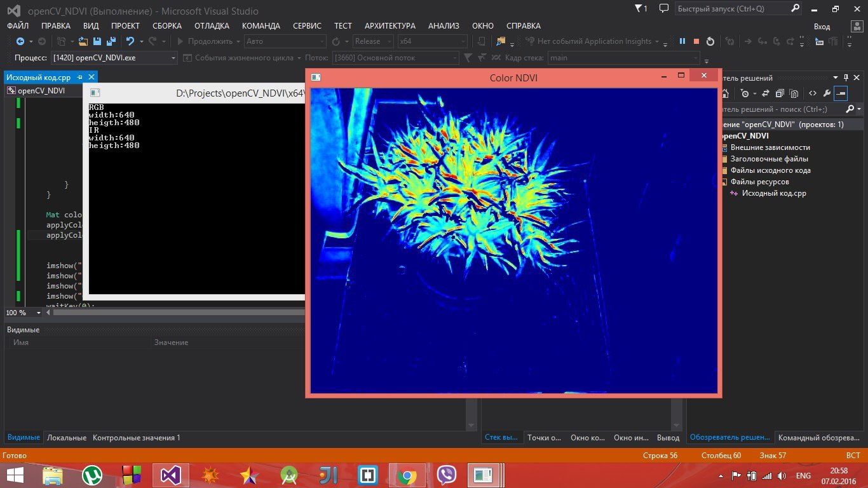This screenshot has height=488, width=868.
Task: Click the Save All toolbar icon
Action: [x=111, y=41]
